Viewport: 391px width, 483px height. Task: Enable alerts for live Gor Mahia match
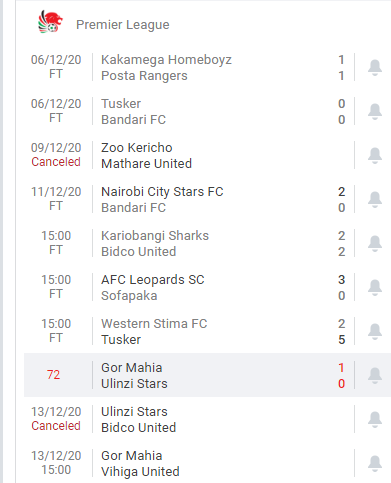tap(375, 375)
